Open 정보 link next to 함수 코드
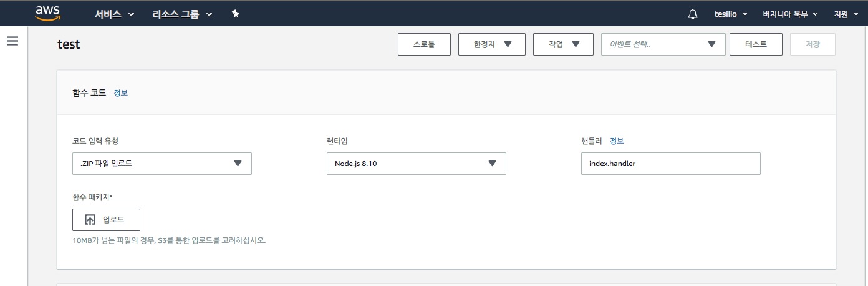The height and width of the screenshot is (286, 868). [120, 93]
